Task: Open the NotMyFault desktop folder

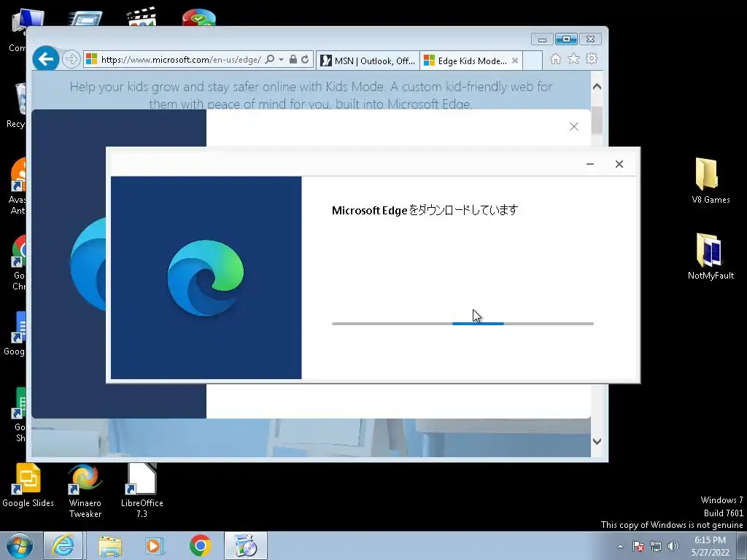Action: click(711, 257)
